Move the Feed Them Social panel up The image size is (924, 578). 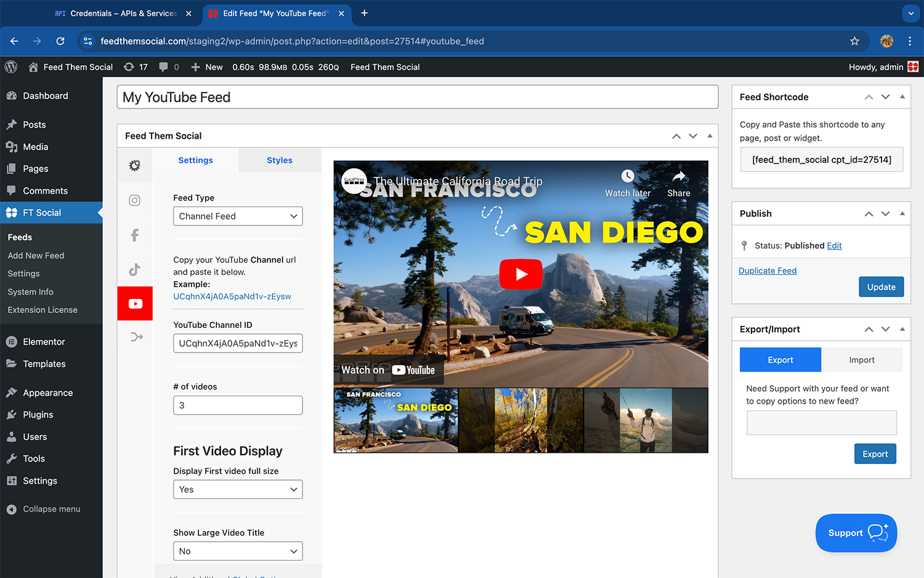[676, 136]
